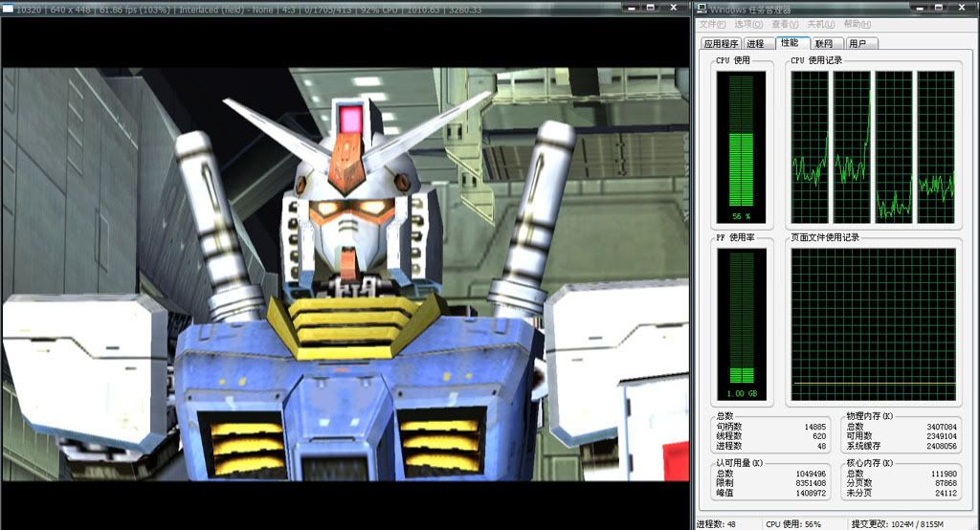The width and height of the screenshot is (980, 530).
Task: Click the status bar 提交更改: 1024M / 8155M
Action: 897,523
